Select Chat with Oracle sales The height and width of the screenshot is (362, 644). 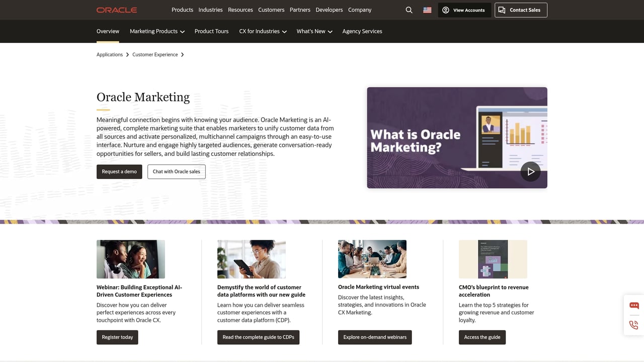pyautogui.click(x=176, y=171)
